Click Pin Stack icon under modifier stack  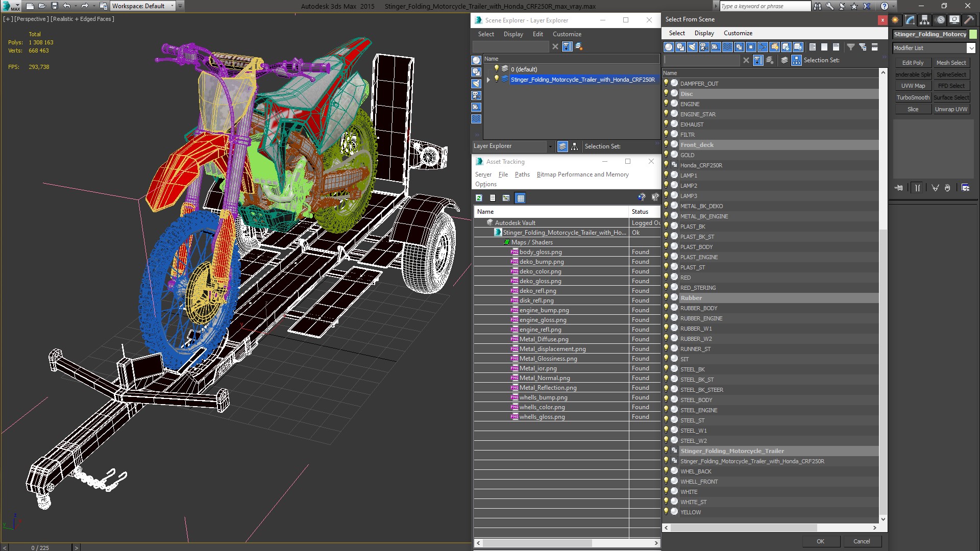(x=898, y=188)
